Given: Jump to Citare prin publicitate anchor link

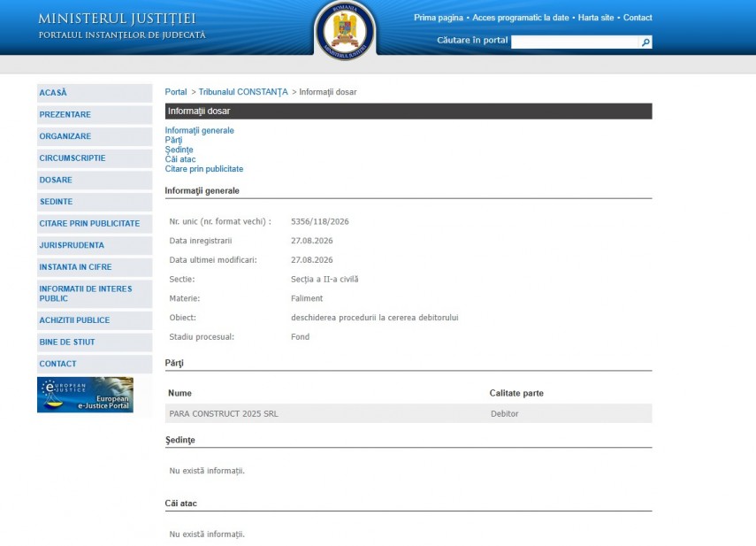Looking at the screenshot, I should (x=204, y=169).
